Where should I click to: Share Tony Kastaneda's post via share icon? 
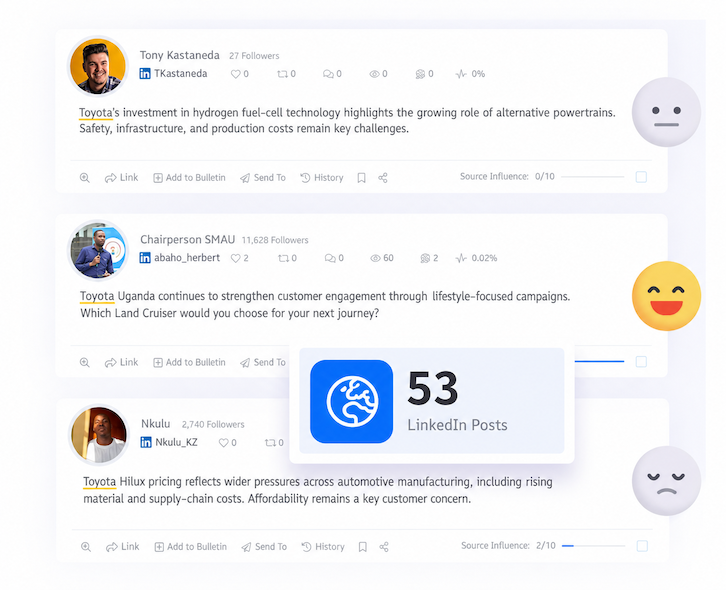[x=383, y=178]
